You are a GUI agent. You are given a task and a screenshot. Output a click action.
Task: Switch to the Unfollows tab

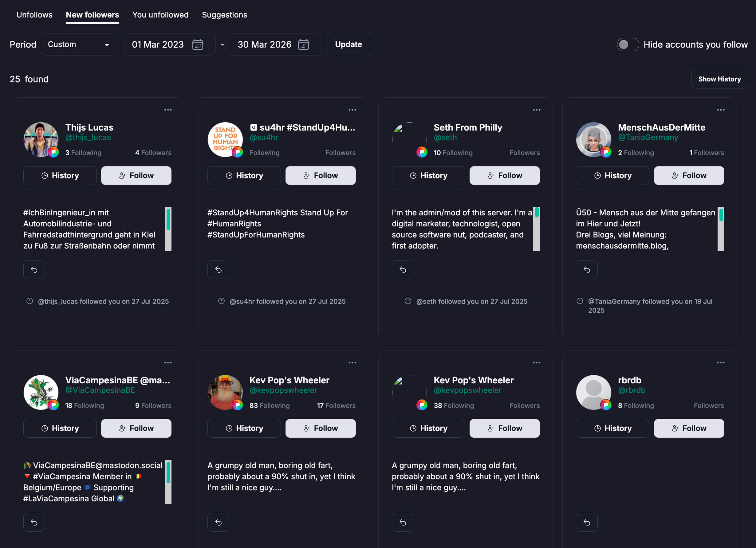[x=34, y=15]
